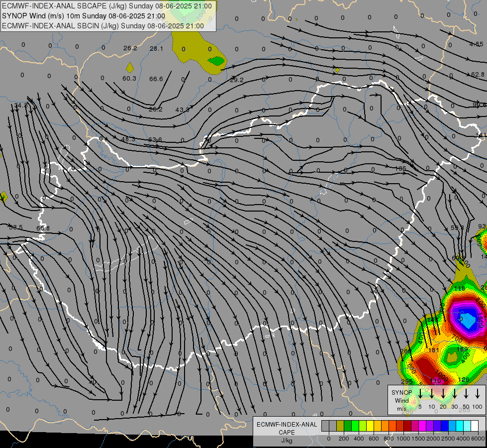Click the 2500 label in CAPE legend
This screenshot has height=448, width=487.
pyautogui.click(x=448, y=439)
